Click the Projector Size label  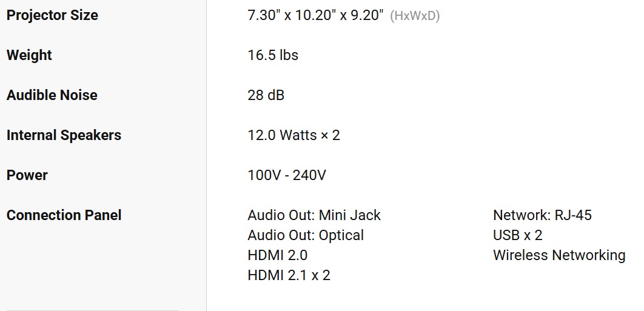pyautogui.click(x=52, y=15)
